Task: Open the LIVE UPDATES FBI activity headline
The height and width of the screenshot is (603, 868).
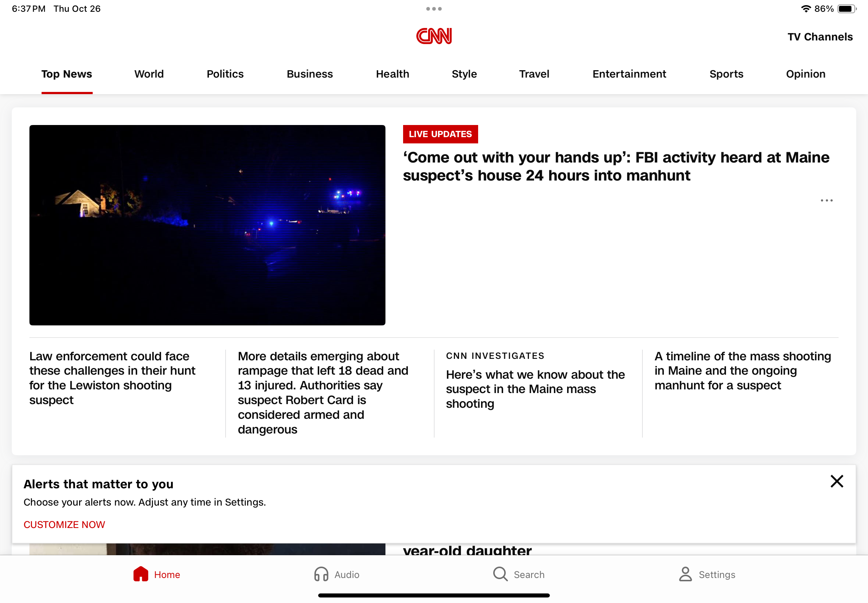Action: [x=616, y=166]
